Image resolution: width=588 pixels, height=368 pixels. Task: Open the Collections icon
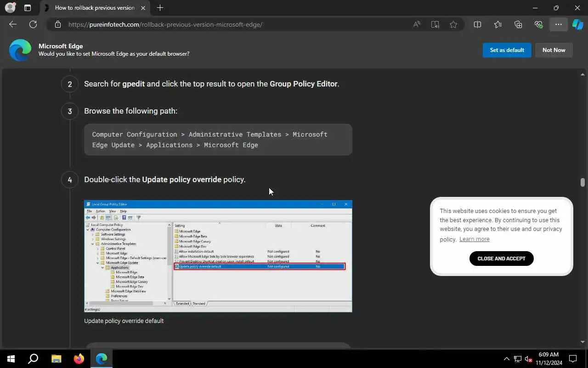[x=518, y=24]
